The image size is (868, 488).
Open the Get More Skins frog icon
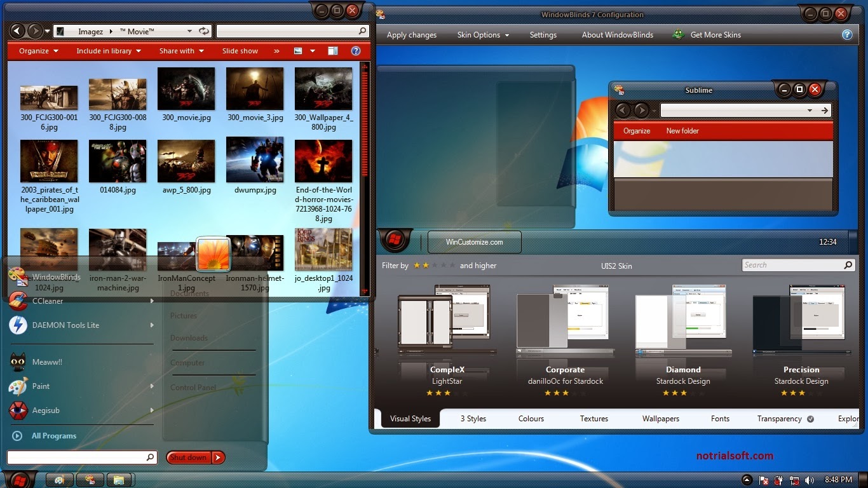point(679,34)
